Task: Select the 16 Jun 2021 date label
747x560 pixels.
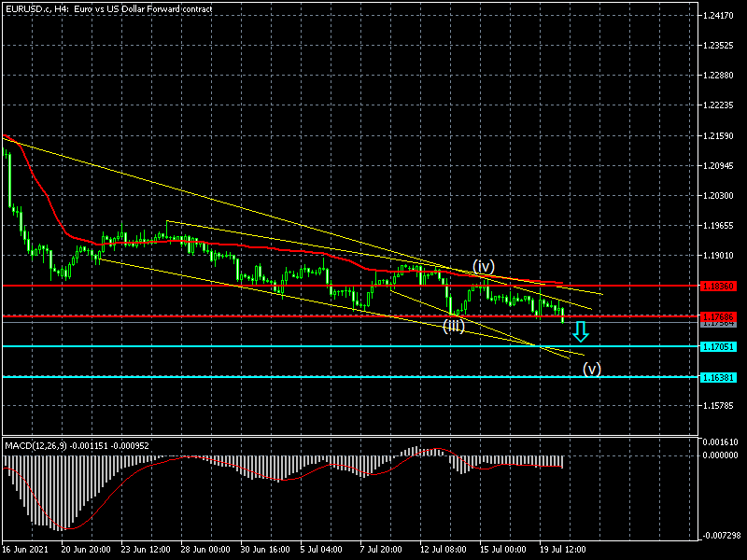Action: pos(25,551)
